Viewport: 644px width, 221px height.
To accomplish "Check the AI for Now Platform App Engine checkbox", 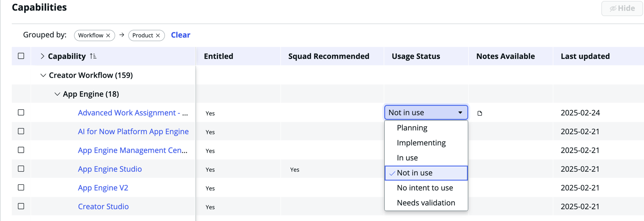I will (21, 131).
